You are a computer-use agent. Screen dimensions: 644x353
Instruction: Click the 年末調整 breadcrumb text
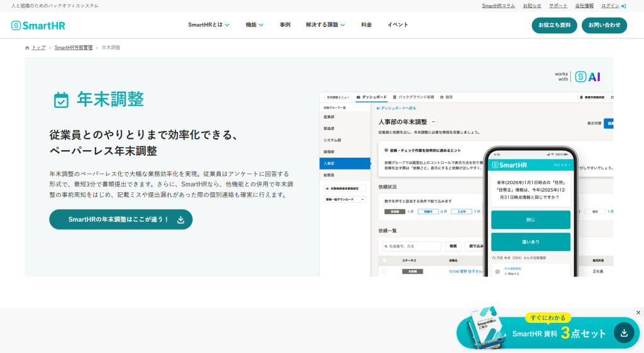pos(111,48)
